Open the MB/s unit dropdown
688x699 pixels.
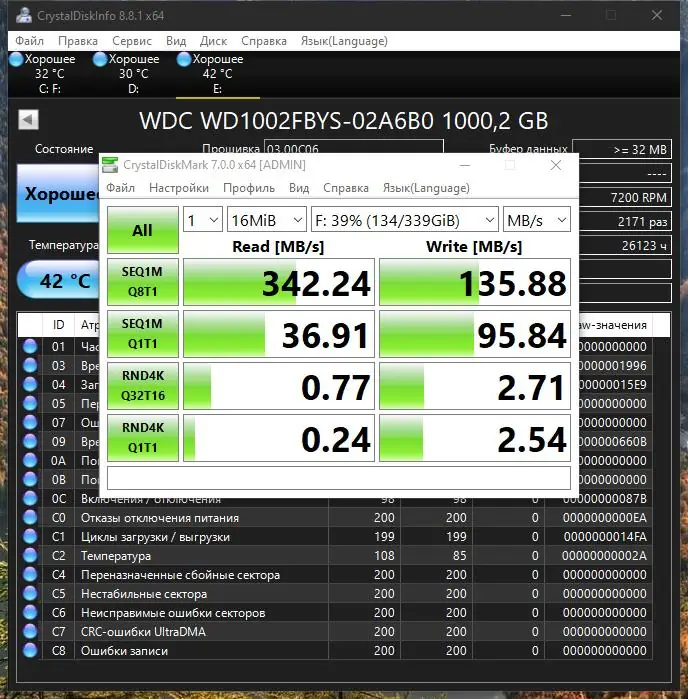coord(536,220)
